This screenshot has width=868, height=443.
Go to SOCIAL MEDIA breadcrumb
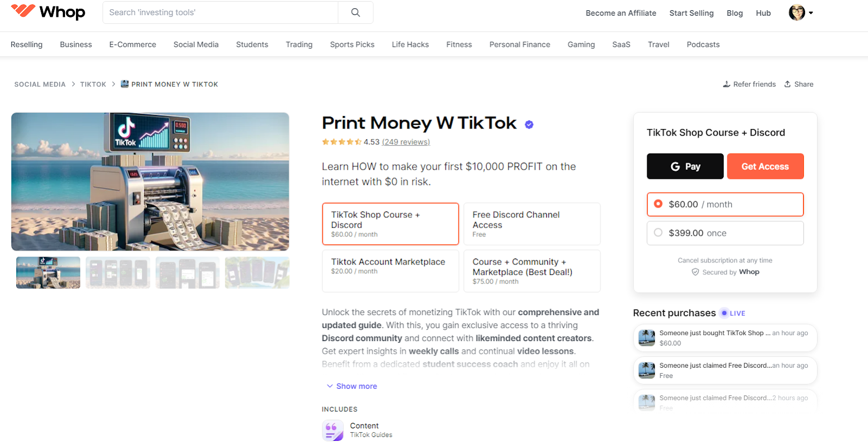tap(40, 84)
